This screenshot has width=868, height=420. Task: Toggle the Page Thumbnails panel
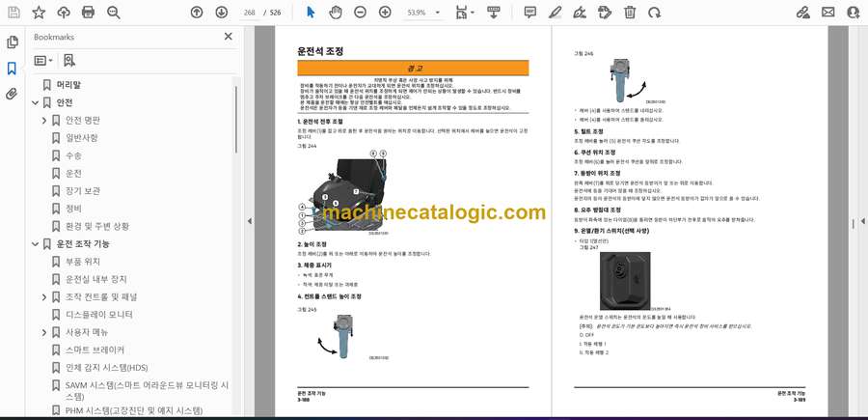click(x=12, y=42)
